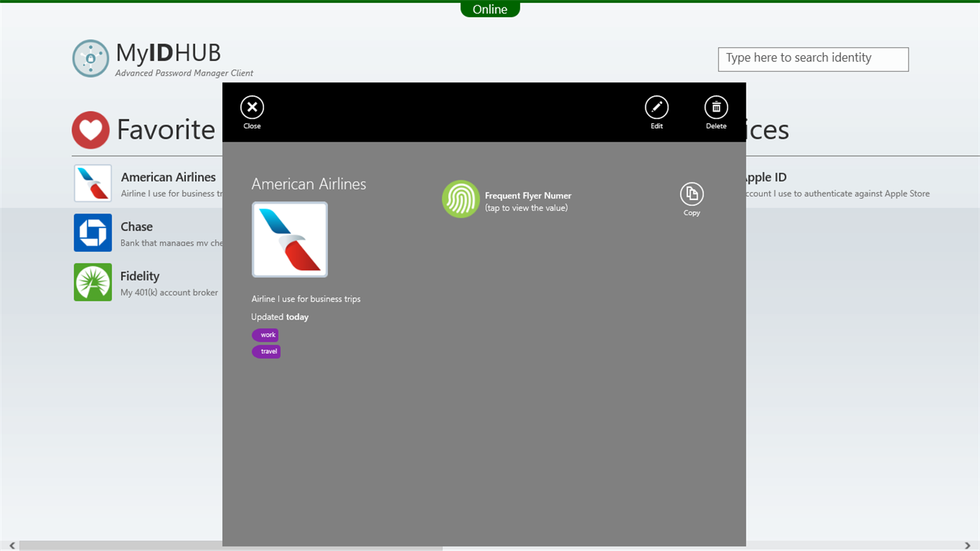Click the Favorite heart icon

click(91, 130)
